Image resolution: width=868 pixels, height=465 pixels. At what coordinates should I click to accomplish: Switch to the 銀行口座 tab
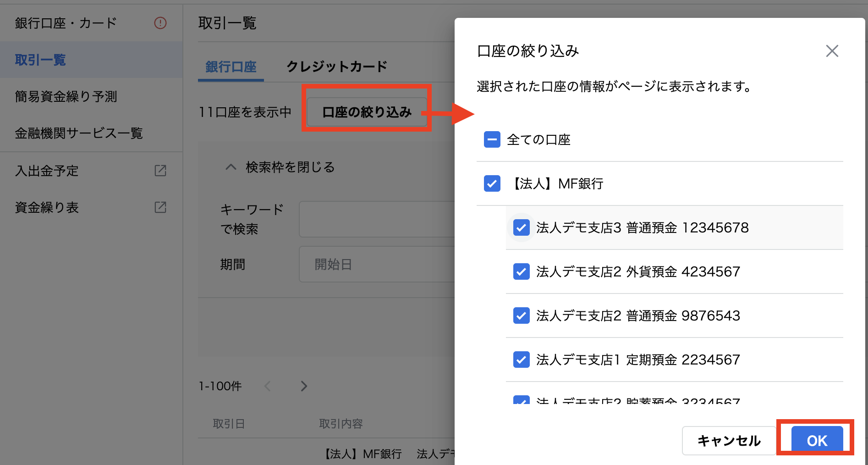tap(231, 67)
